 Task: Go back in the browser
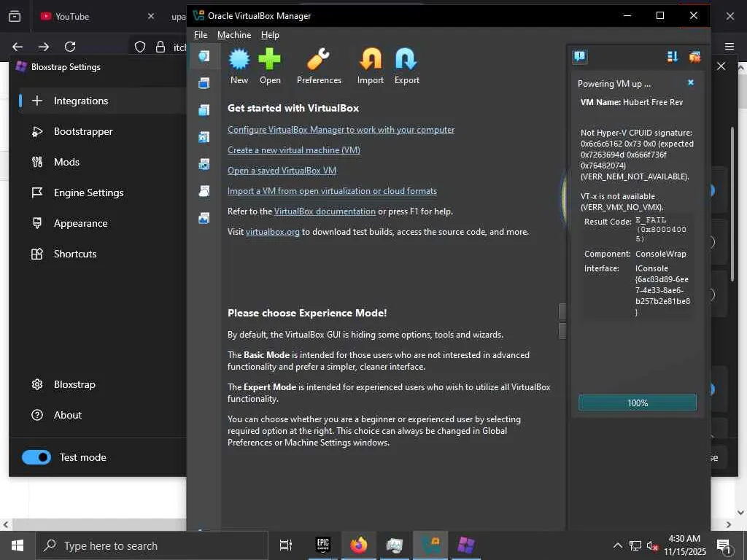18,47
